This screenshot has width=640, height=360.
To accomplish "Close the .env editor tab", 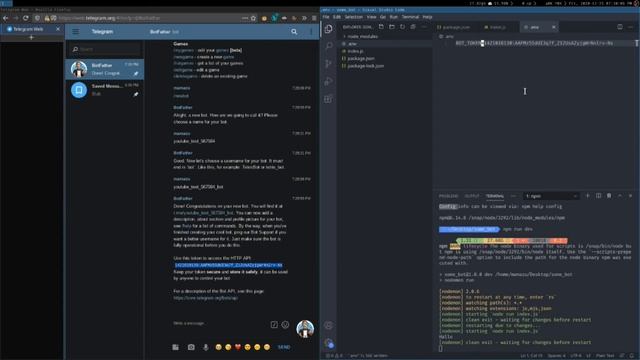I will pyautogui.click(x=553, y=27).
